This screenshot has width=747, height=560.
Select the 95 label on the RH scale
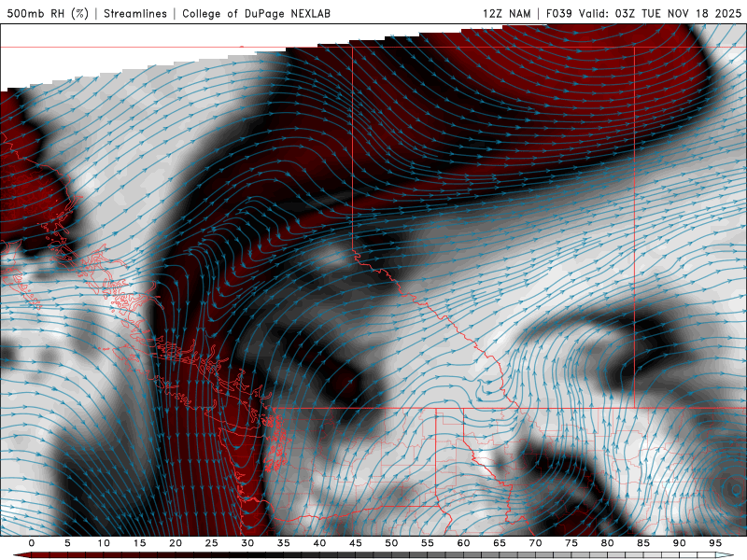[x=715, y=543]
